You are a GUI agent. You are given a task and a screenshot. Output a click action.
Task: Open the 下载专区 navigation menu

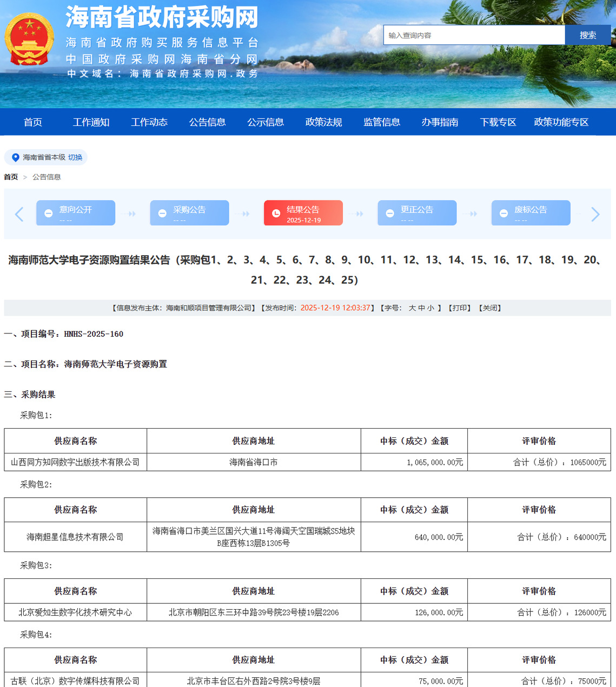point(498,122)
